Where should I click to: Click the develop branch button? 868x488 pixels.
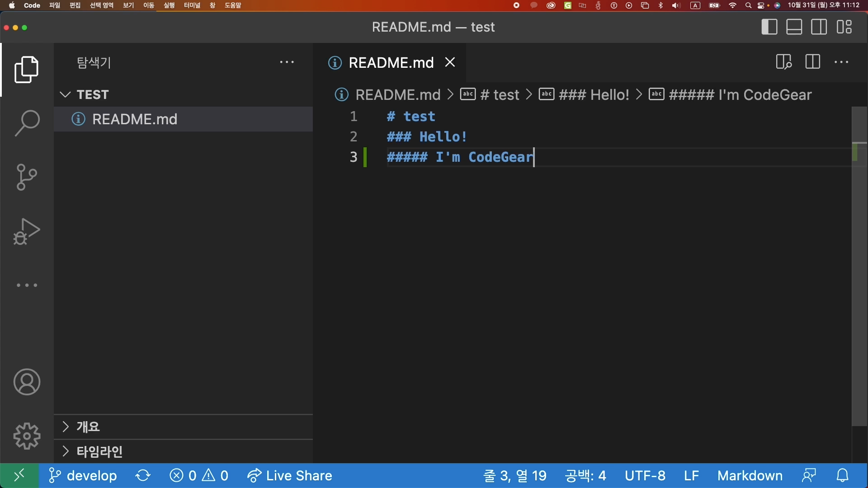83,475
